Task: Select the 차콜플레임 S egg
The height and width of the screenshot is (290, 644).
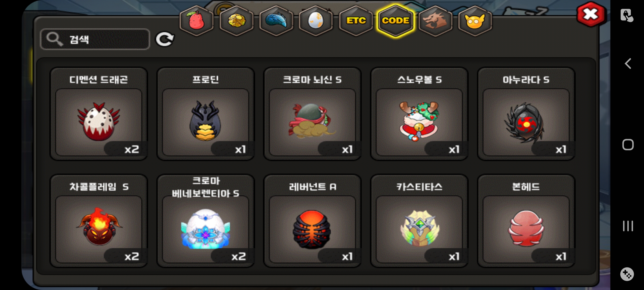Action: pos(99,221)
